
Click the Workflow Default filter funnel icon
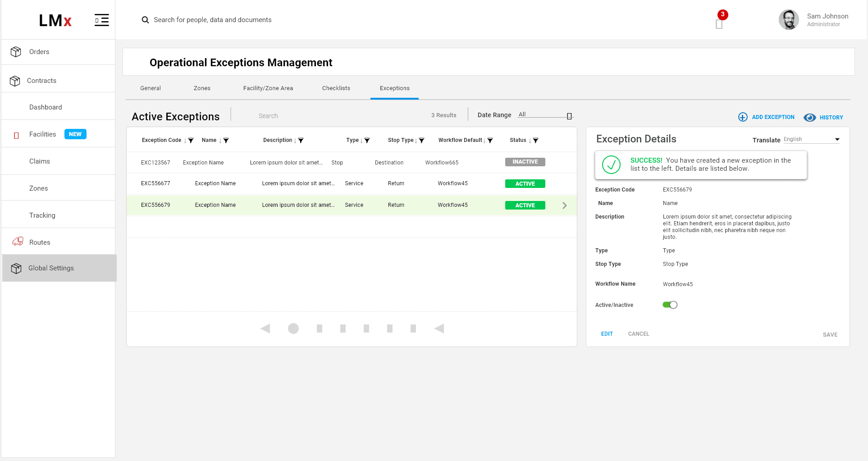coord(490,141)
